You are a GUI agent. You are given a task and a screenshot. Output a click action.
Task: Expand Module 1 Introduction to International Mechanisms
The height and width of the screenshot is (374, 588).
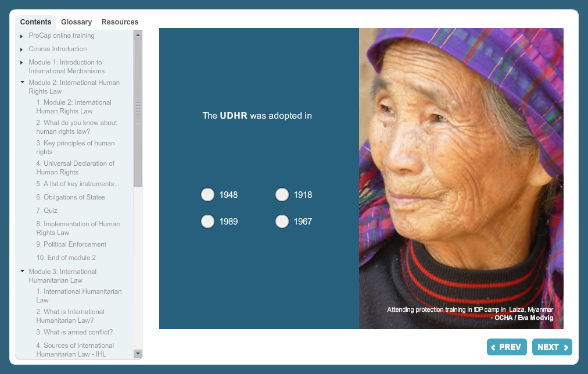click(21, 62)
